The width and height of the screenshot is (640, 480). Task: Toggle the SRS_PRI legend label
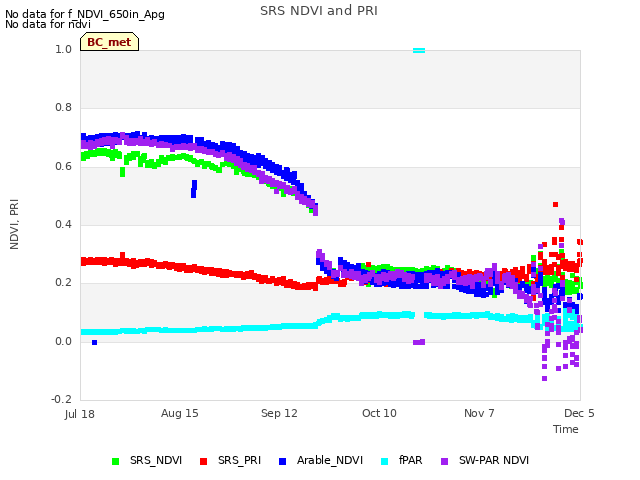(x=239, y=460)
